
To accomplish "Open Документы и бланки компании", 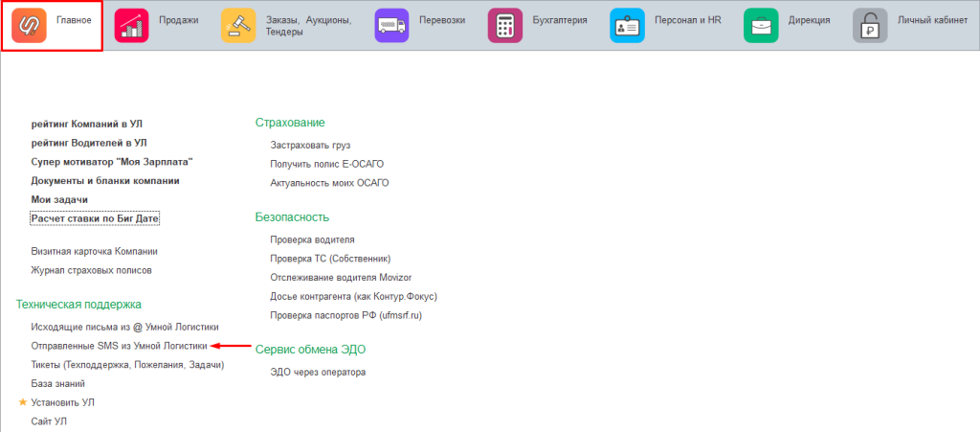I will pos(105,181).
